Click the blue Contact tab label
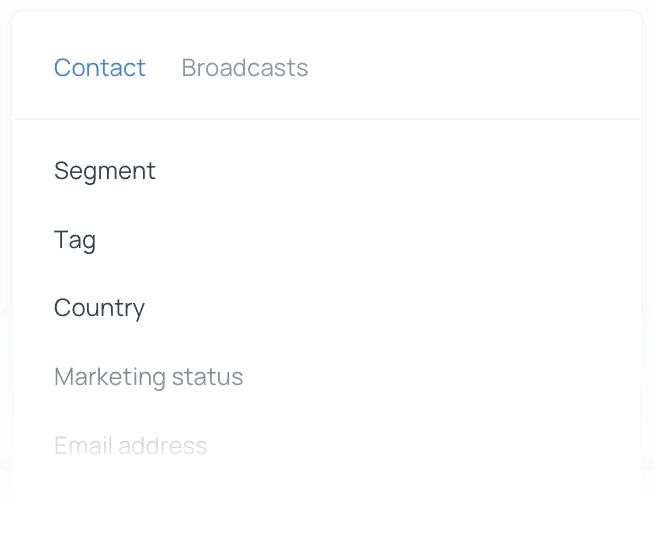Image resolution: width=654 pixels, height=543 pixels. pyautogui.click(x=100, y=68)
